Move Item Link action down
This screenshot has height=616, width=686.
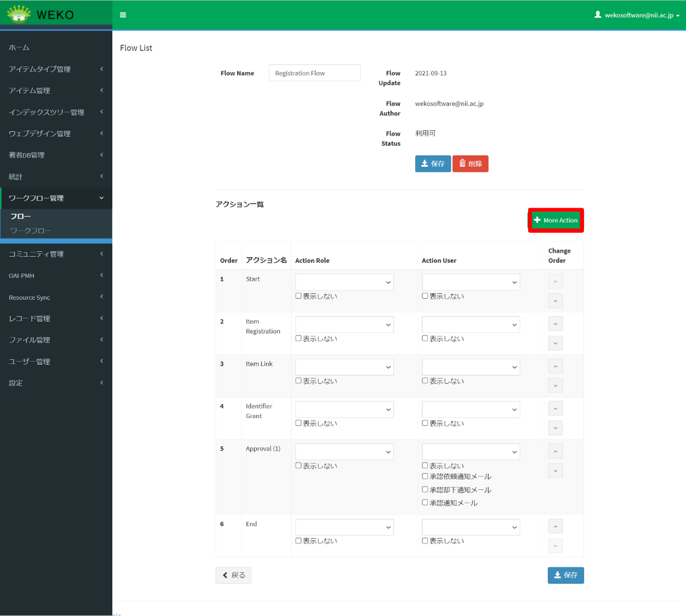click(555, 385)
